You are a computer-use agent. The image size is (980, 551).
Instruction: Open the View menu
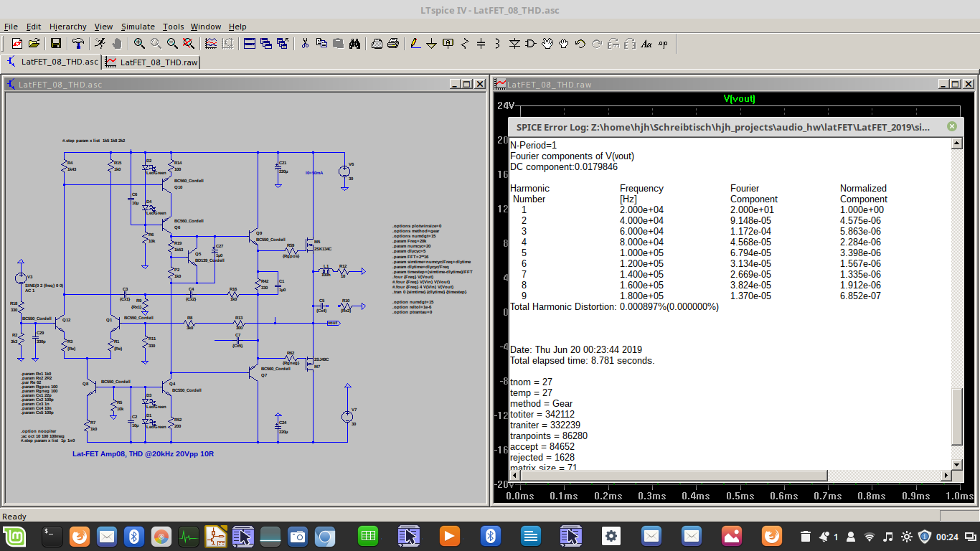point(103,27)
